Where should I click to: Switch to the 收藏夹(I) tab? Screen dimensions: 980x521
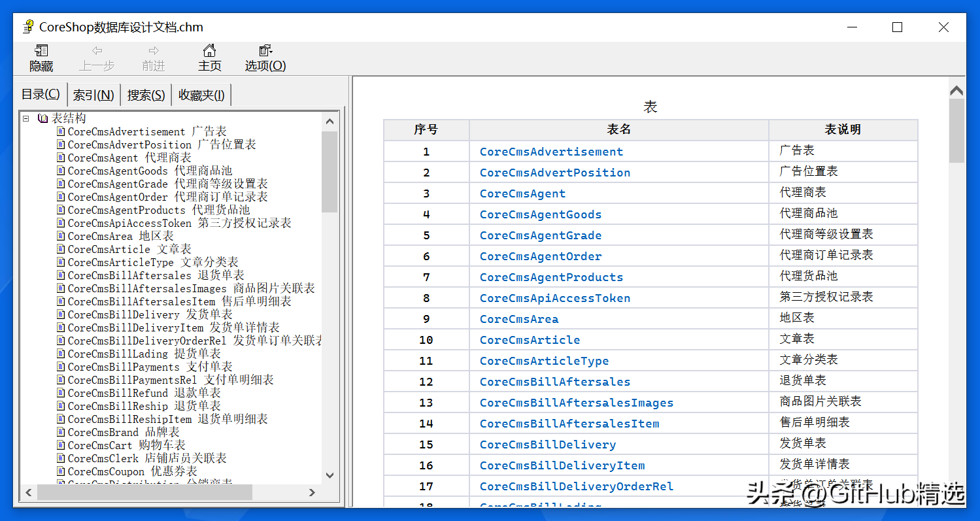(x=201, y=95)
